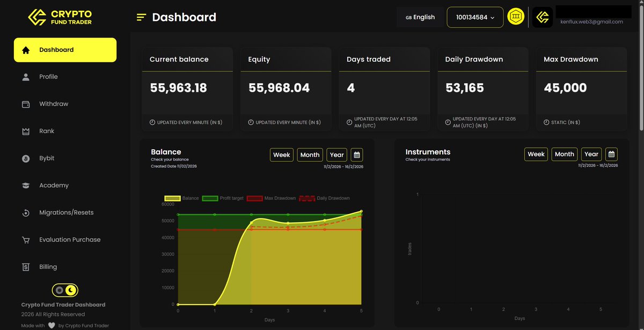Toggle the dark/light theme switch
644x330 pixels.
(65, 290)
